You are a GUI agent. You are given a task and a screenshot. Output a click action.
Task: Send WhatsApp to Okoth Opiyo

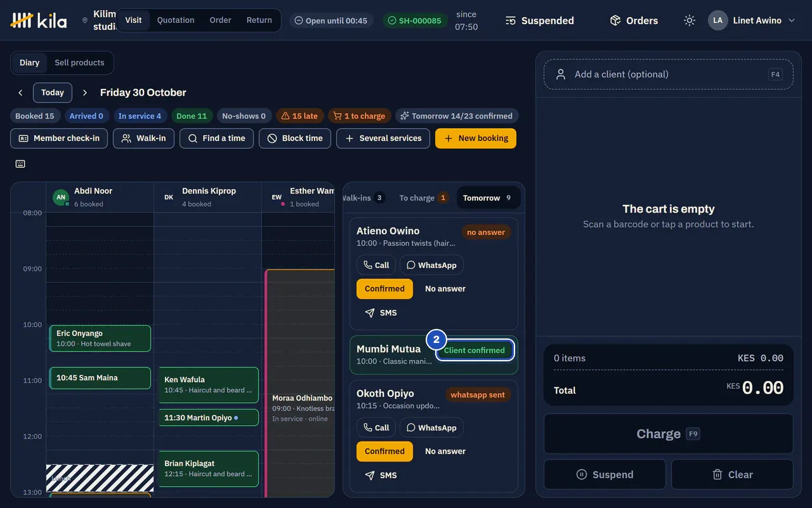(431, 427)
